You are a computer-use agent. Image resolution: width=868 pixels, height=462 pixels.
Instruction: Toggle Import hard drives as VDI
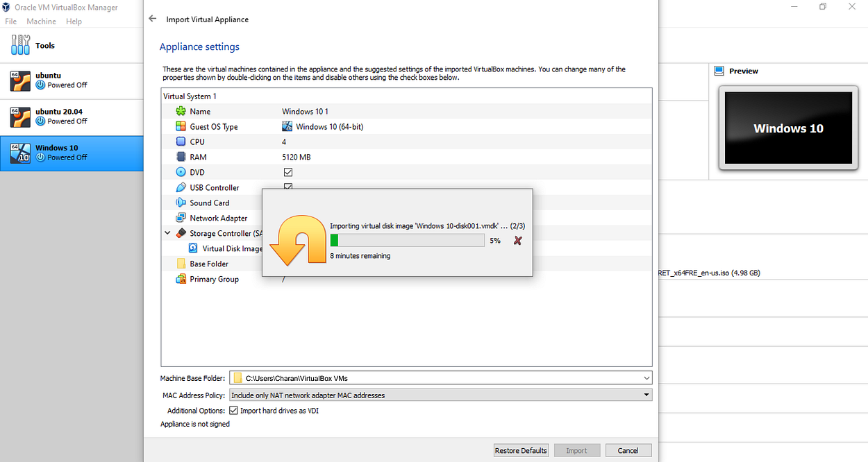234,411
